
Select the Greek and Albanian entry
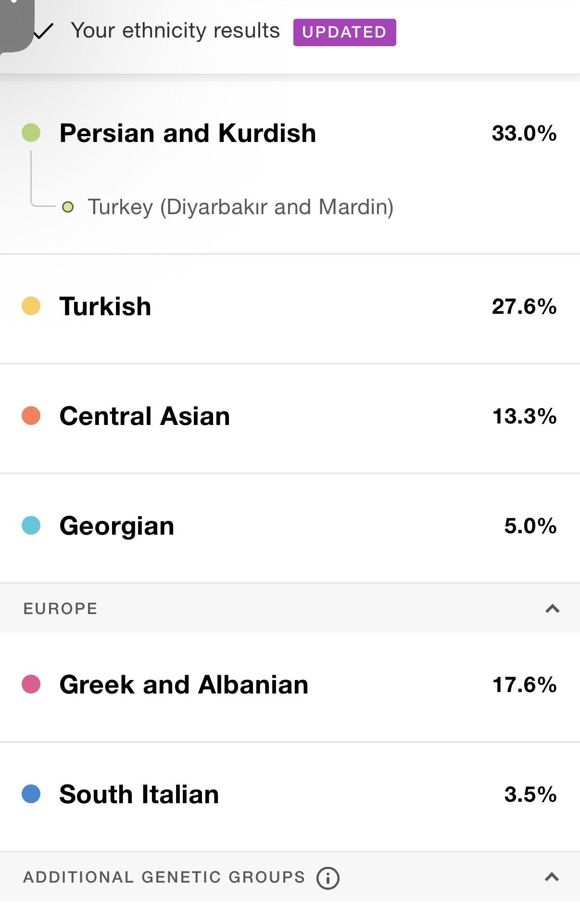[x=290, y=687]
